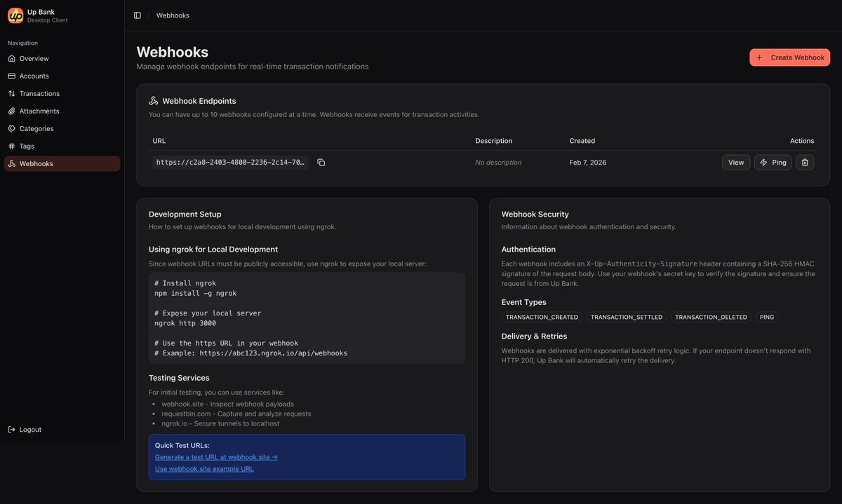Click the 'requestbin.com - Capture and analyze requests' item
Image resolution: width=842 pixels, height=504 pixels.
tap(236, 414)
